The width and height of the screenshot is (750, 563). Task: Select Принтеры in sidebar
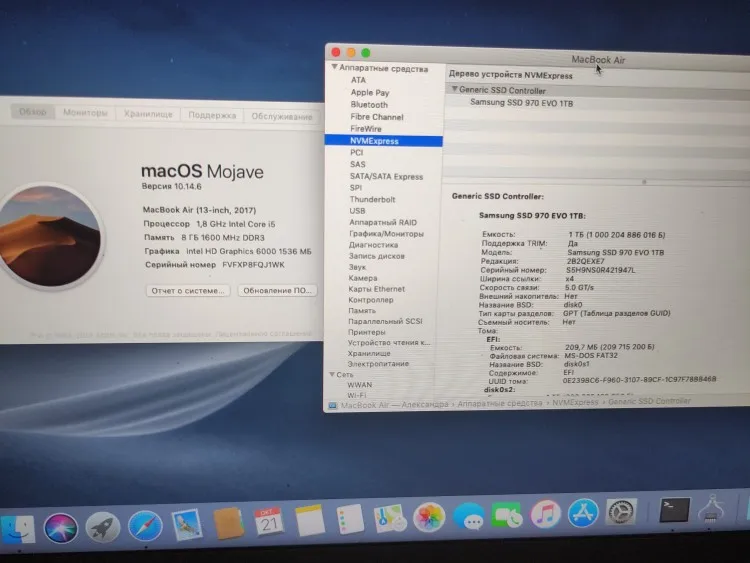366,331
